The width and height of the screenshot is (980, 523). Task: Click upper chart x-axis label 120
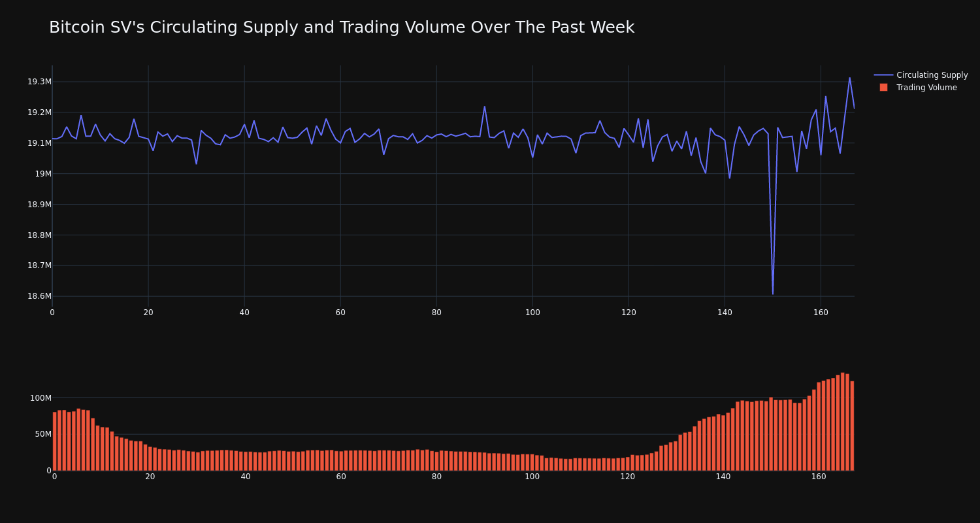pos(629,312)
